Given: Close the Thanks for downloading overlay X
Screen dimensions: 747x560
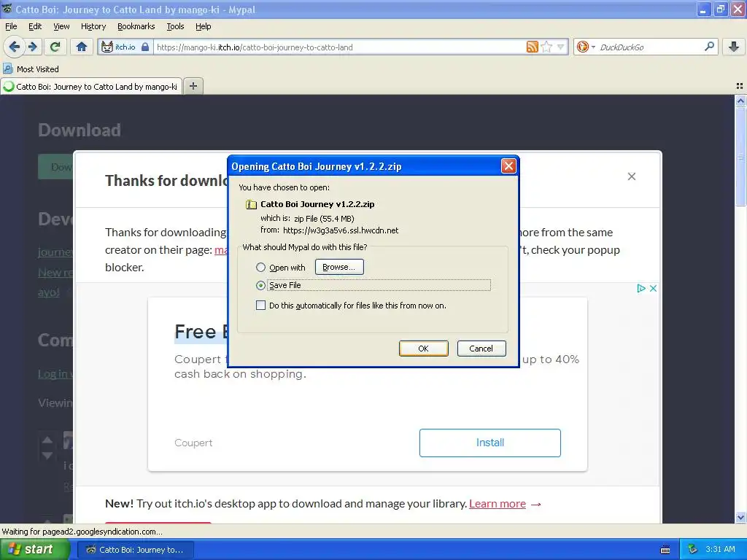Looking at the screenshot, I should pyautogui.click(x=632, y=176).
